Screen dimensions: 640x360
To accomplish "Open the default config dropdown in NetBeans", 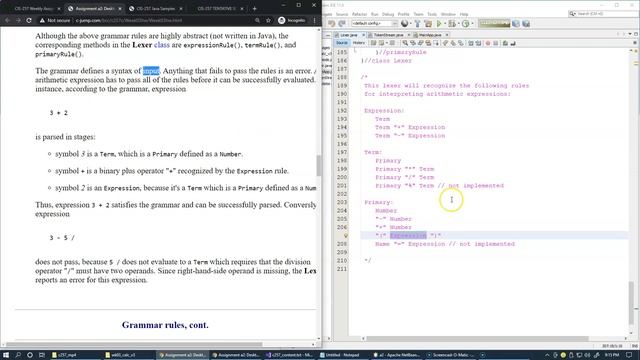I will coord(375,24).
